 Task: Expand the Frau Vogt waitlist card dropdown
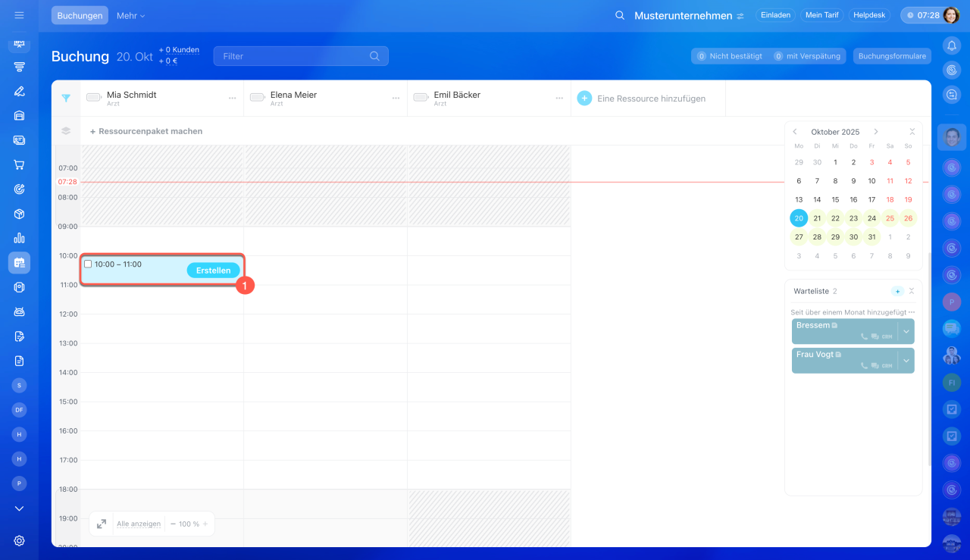(x=906, y=361)
